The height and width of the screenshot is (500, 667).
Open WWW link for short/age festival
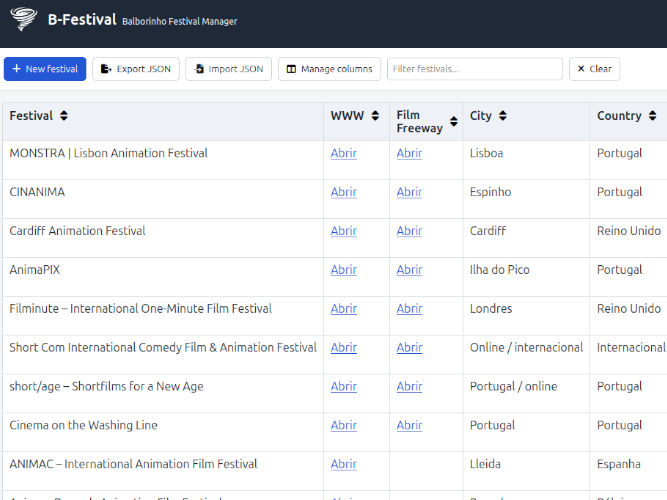(x=344, y=386)
